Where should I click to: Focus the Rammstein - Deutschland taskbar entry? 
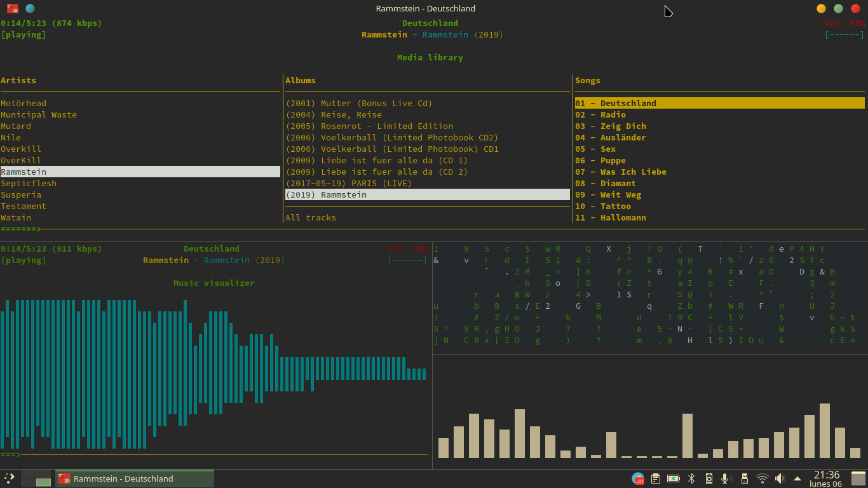[135, 478]
